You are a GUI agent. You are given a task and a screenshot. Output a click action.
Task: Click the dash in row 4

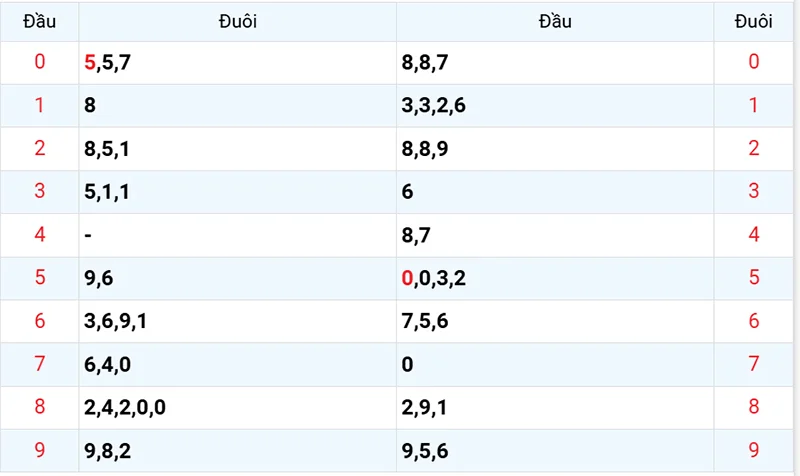pos(88,235)
